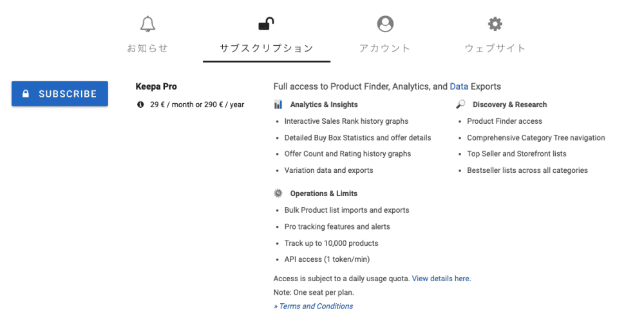Click the unlocked padlock subscription icon
The width and height of the screenshot is (644, 327).
pos(266,24)
